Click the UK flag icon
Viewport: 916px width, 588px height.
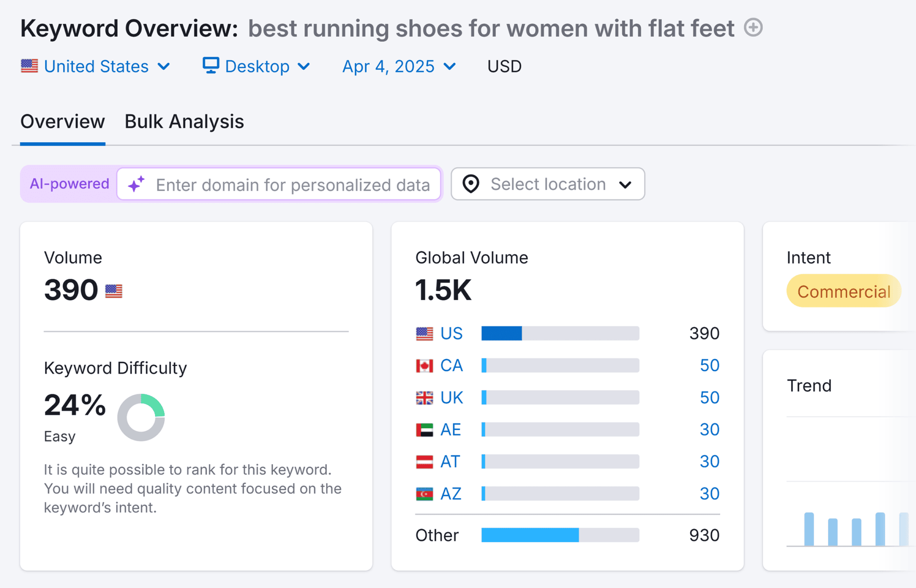(424, 397)
